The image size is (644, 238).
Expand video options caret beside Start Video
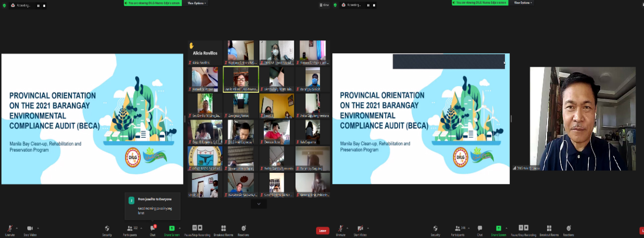pos(368,228)
